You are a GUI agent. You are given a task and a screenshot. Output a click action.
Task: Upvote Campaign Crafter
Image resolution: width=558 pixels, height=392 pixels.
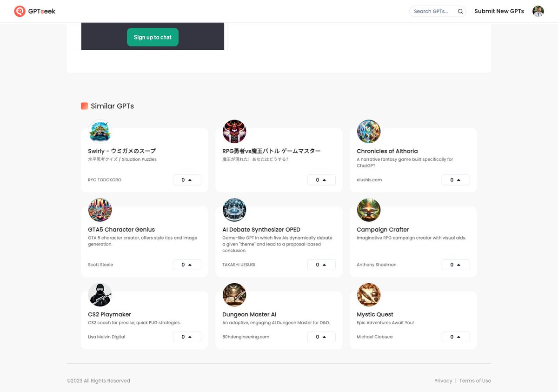tap(456, 265)
